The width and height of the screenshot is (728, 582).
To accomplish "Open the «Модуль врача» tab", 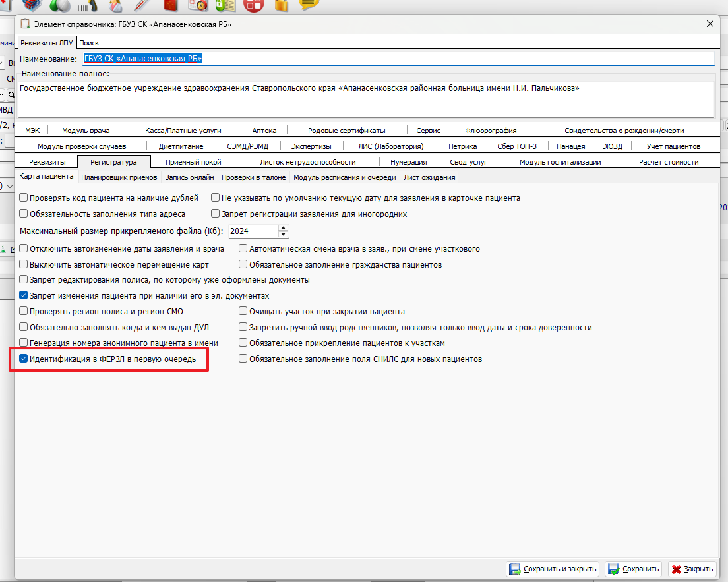I will (x=86, y=131).
